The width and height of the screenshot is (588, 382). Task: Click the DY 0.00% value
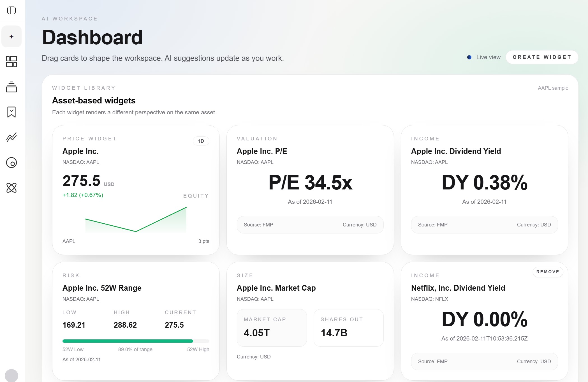pos(485,319)
